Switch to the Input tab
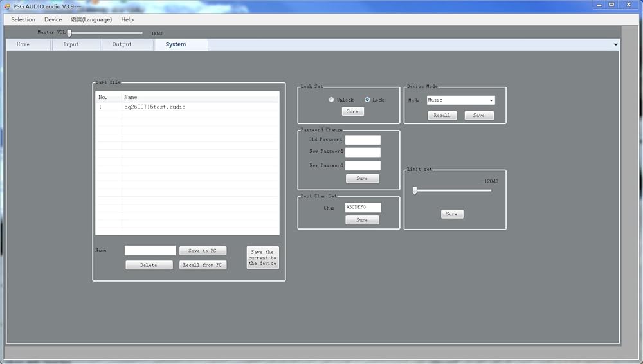 coord(71,44)
